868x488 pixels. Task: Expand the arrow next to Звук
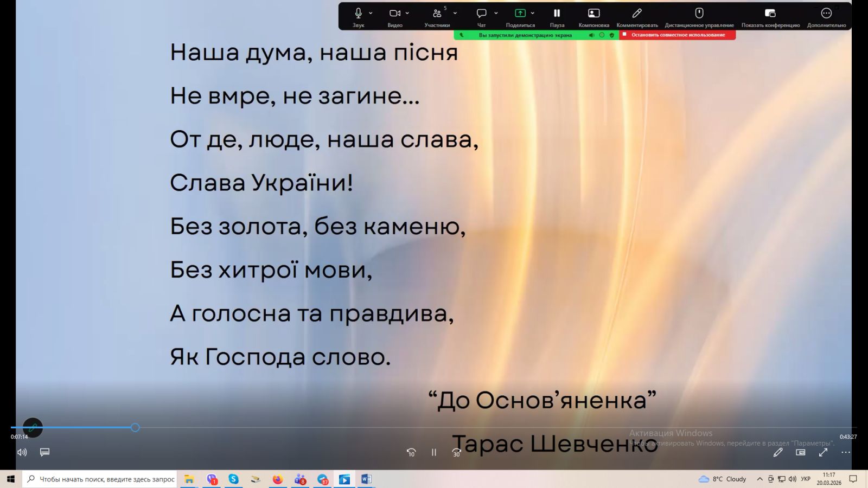[x=371, y=13]
